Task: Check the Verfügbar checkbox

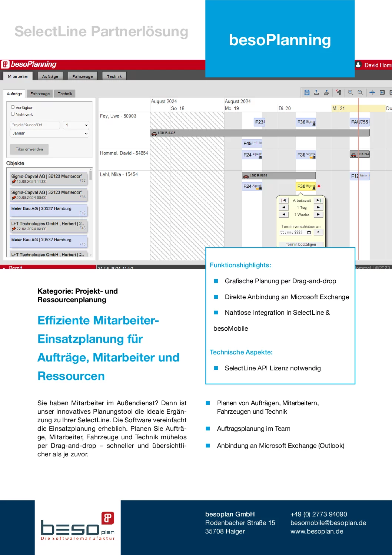Action: coord(13,107)
